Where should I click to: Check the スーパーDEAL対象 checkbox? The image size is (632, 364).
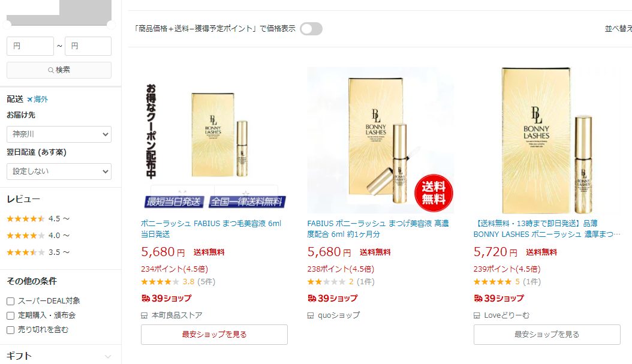pos(11,301)
